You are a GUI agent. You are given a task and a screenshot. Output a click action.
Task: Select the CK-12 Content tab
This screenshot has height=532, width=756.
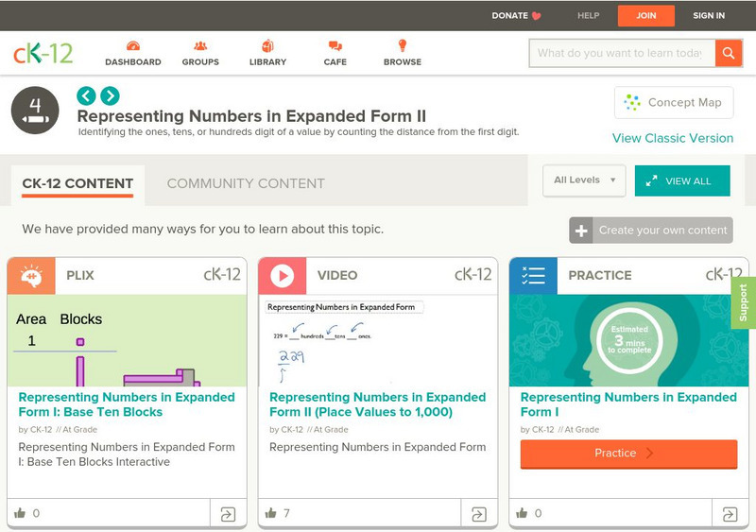[x=77, y=183]
